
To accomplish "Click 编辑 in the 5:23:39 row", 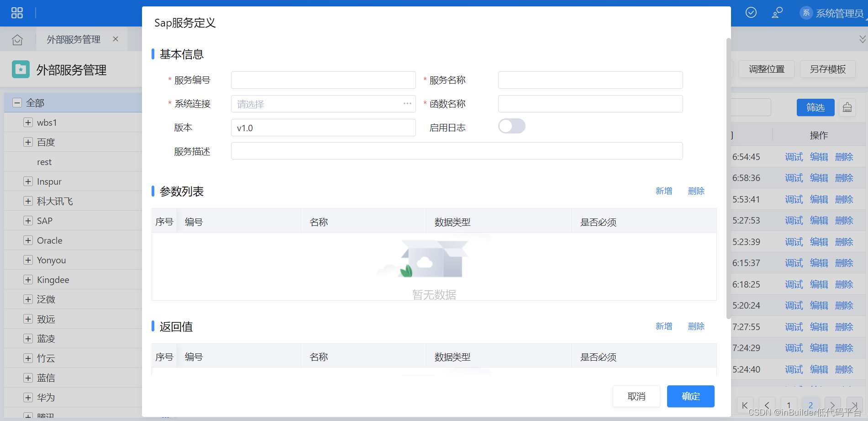I will tap(819, 242).
